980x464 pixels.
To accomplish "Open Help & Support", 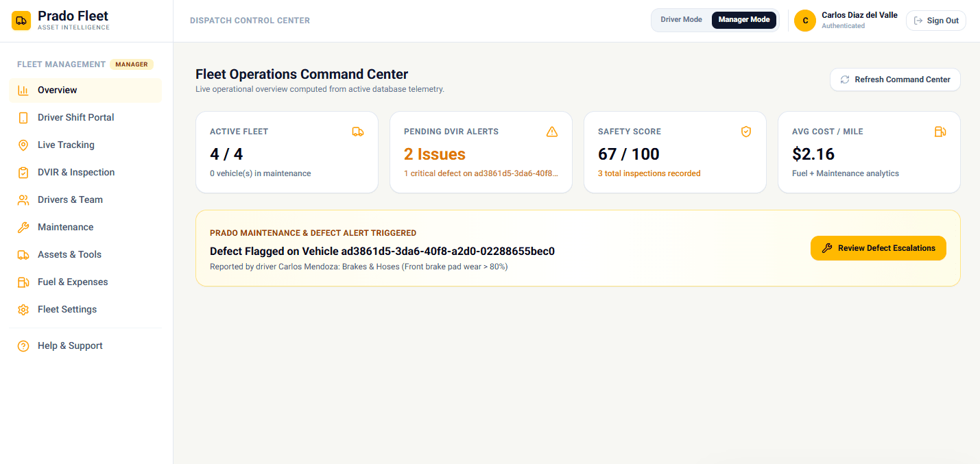I will 86,346.
